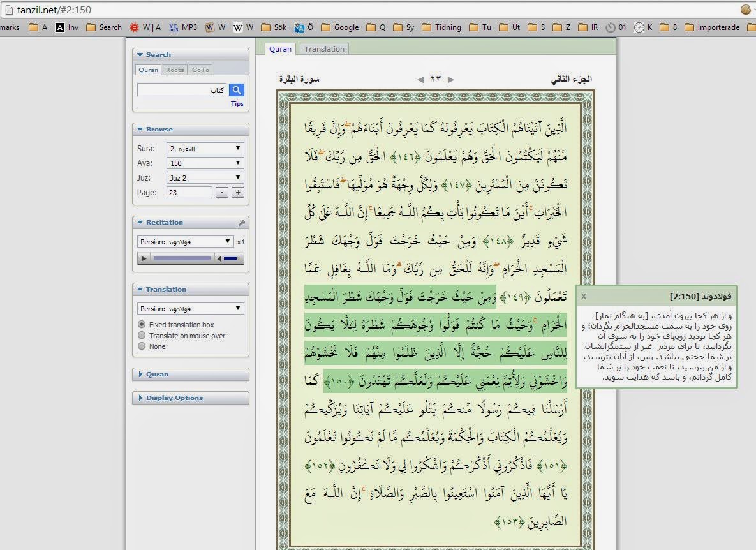Open the Sök bookmarks folder
The height and width of the screenshot is (550, 756).
tap(274, 27)
